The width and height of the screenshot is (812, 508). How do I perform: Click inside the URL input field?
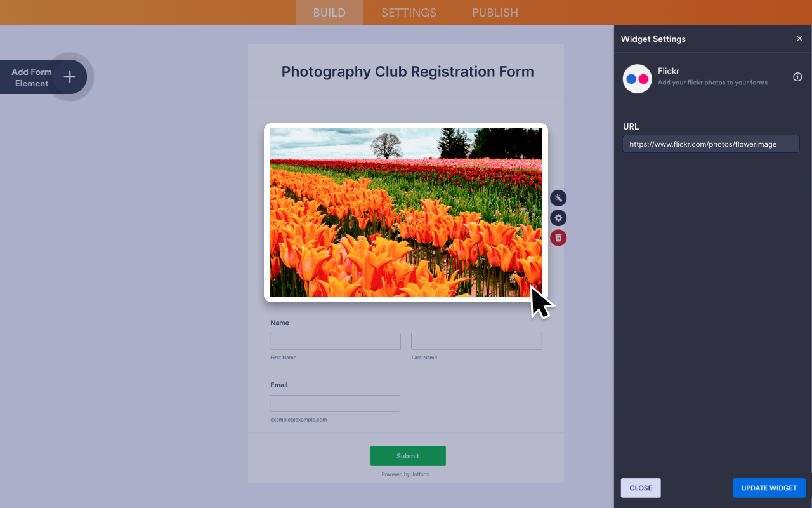click(x=710, y=144)
